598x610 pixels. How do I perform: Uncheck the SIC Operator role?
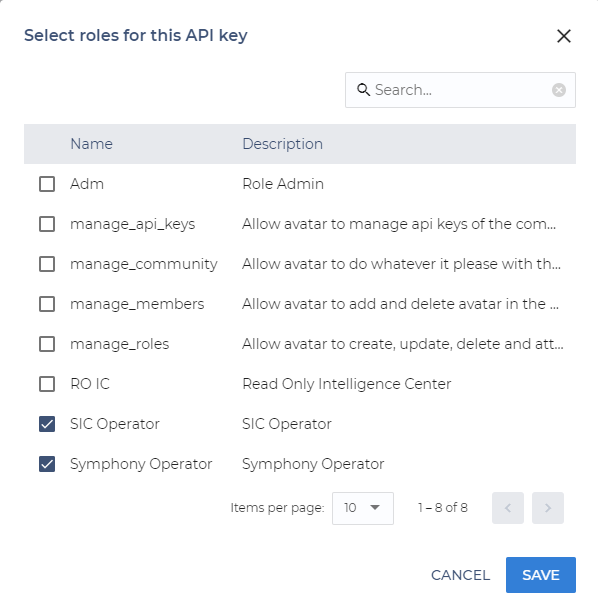click(x=47, y=424)
